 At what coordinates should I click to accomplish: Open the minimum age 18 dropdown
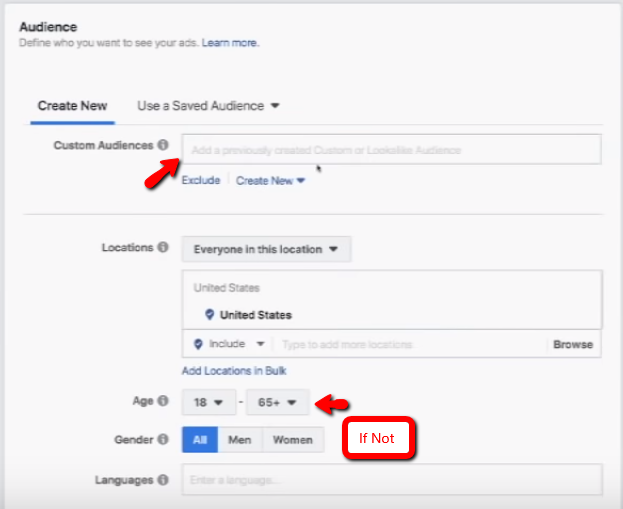[x=209, y=402]
